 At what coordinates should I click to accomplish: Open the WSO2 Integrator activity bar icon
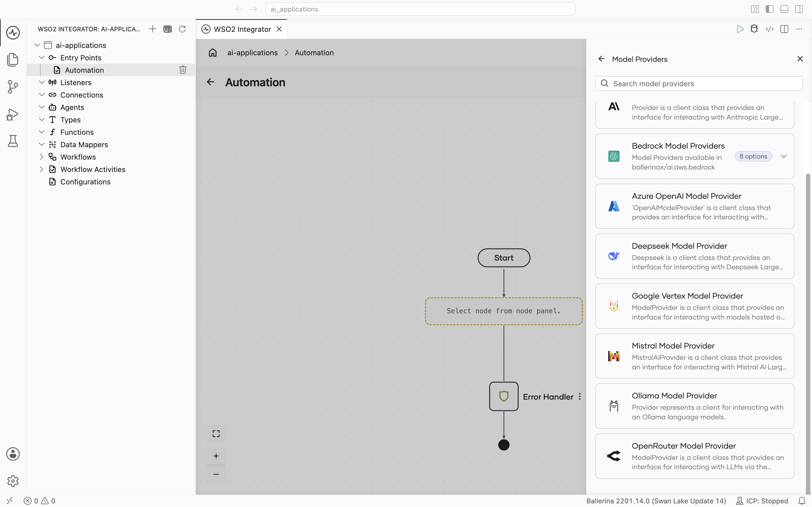[x=13, y=32]
